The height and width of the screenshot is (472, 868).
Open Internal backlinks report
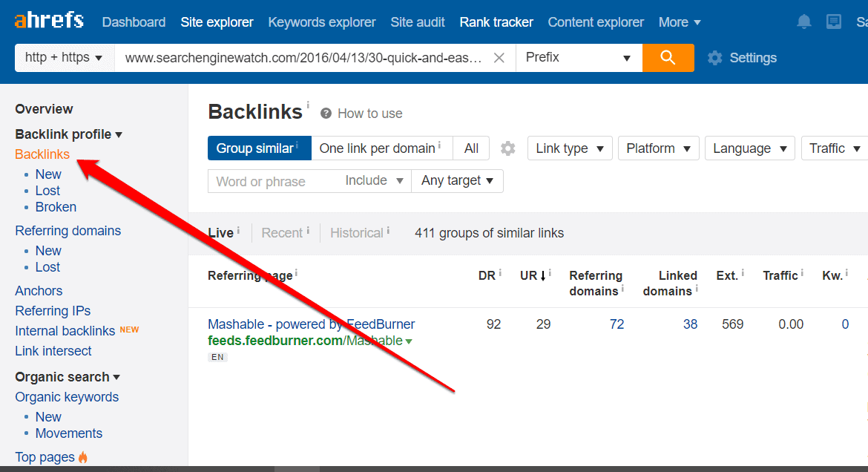65,331
